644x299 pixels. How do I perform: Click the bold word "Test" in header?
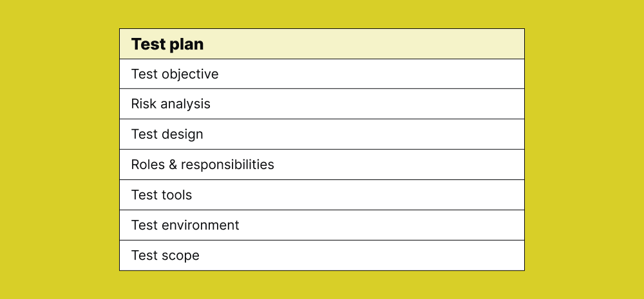pos(147,44)
